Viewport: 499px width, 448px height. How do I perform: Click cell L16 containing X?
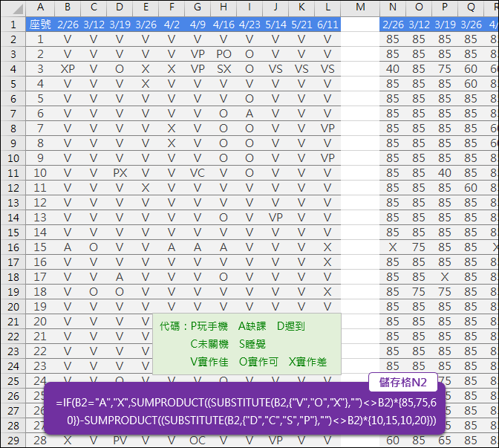pos(327,247)
